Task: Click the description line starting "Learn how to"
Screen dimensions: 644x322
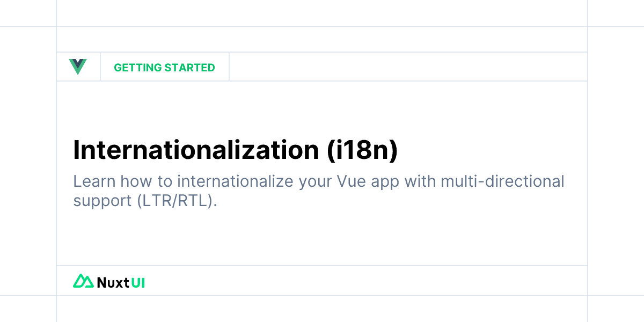Action: pos(319,181)
